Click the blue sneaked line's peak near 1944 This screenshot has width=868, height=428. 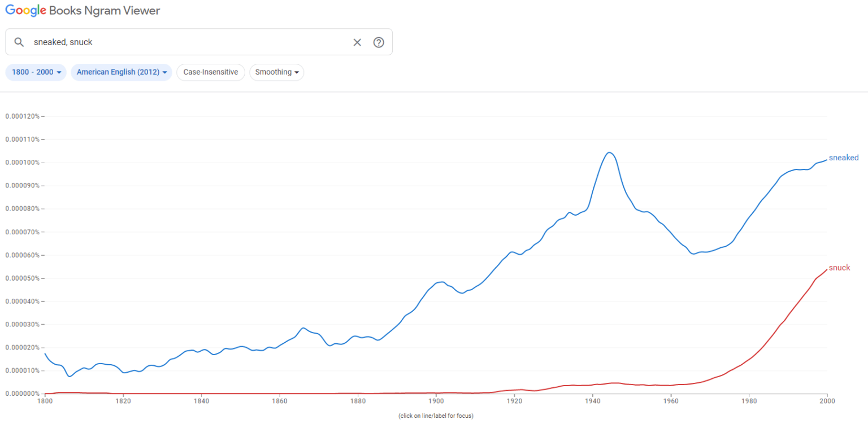pyautogui.click(x=609, y=152)
